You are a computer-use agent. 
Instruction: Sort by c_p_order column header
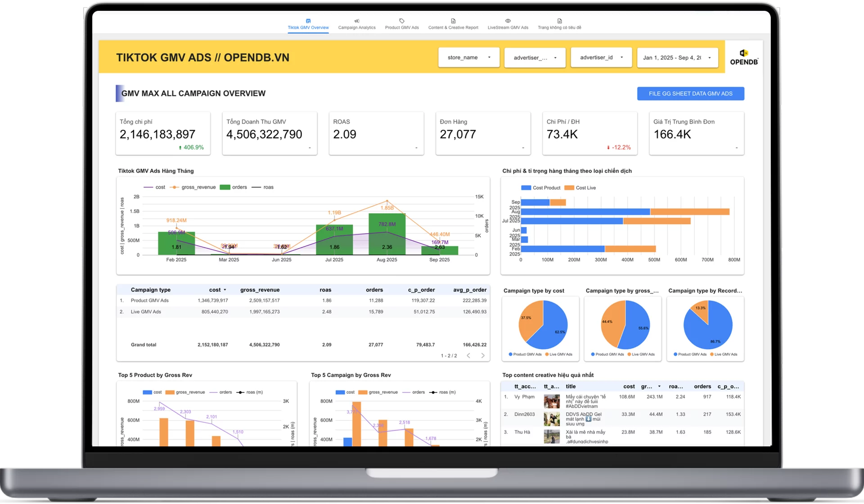421,290
